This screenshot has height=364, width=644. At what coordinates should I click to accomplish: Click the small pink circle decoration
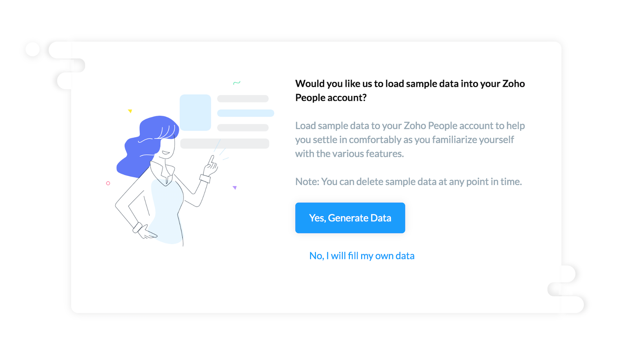(x=108, y=183)
